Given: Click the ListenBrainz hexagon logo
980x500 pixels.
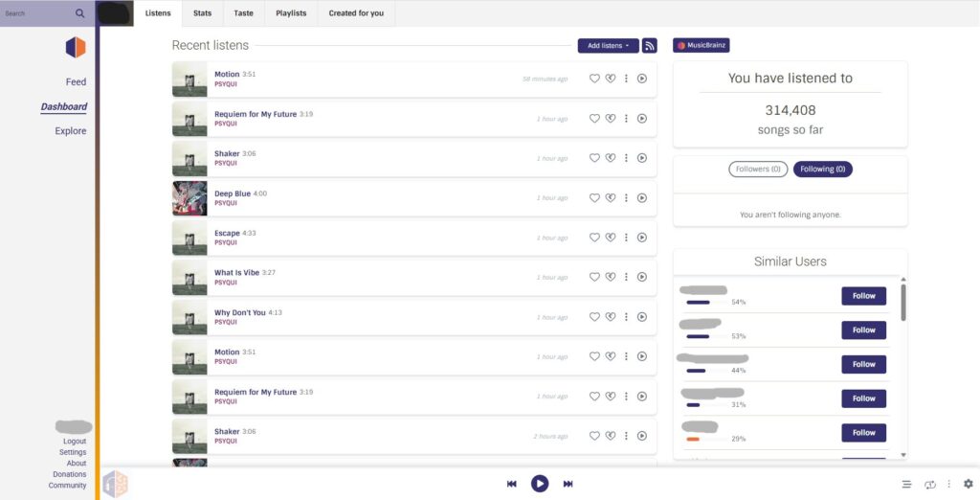Looking at the screenshot, I should pyautogui.click(x=76, y=47).
